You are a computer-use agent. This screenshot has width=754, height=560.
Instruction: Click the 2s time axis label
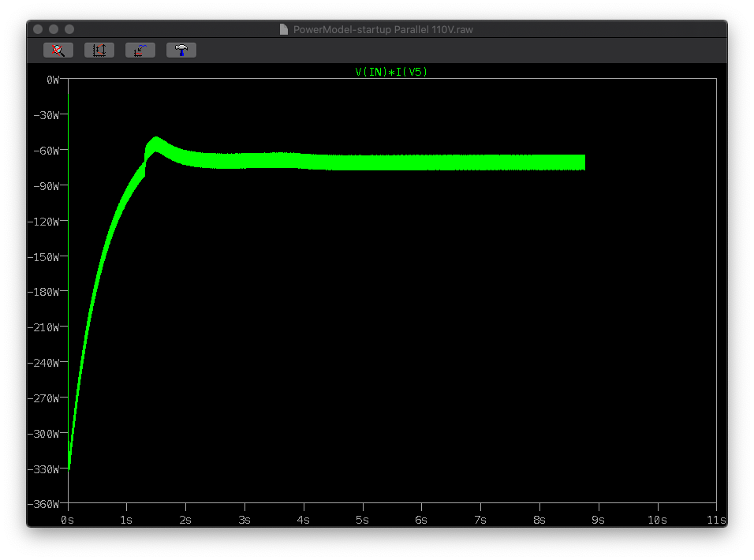[x=185, y=520]
